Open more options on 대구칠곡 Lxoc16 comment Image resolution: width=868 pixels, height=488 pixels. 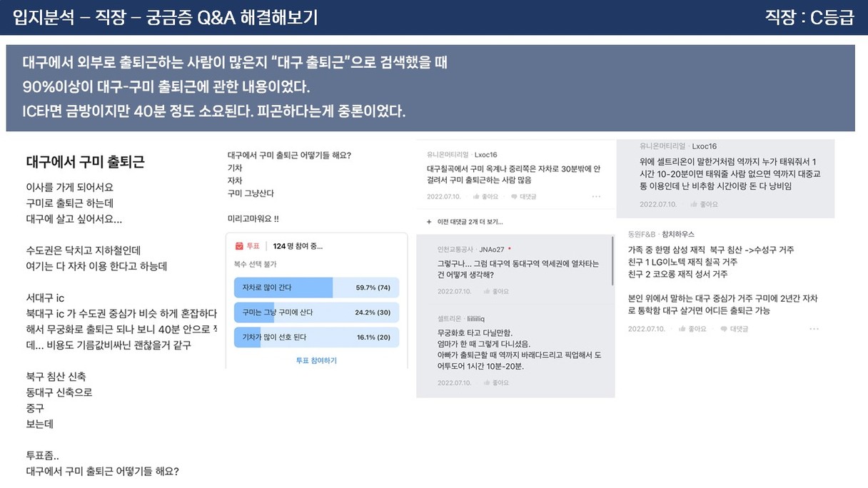pos(596,196)
